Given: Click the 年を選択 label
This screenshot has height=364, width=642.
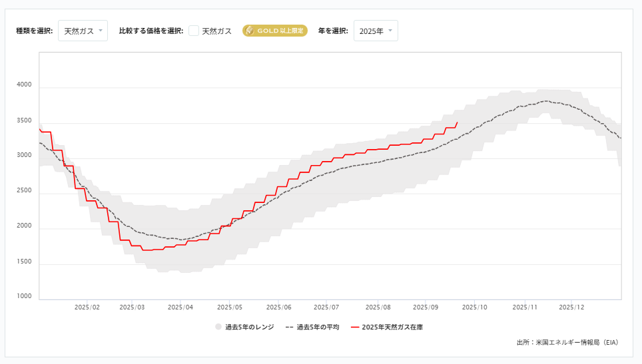Looking at the screenshot, I should [x=333, y=31].
